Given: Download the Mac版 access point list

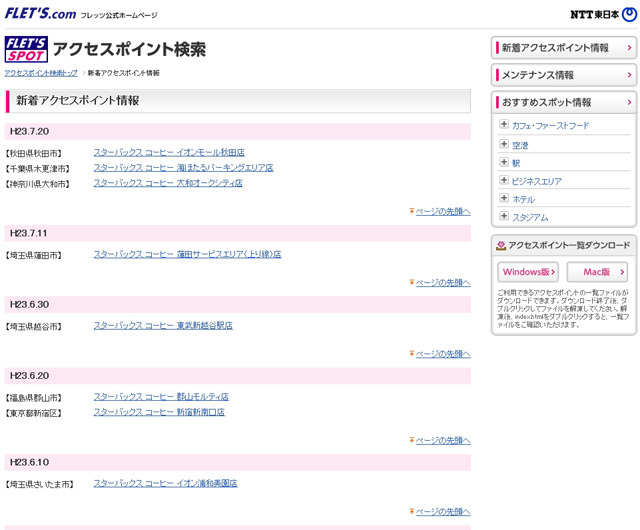Looking at the screenshot, I should 597,272.
